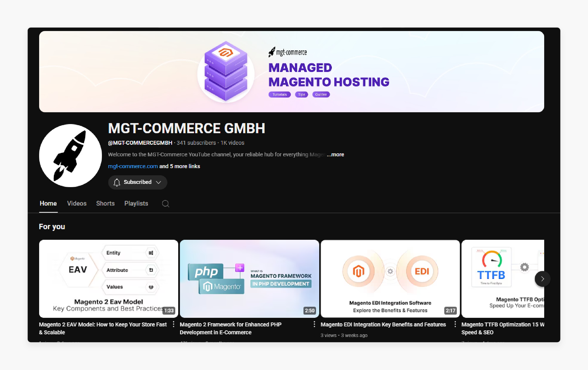
Task: Open options menu for the EDI Integration video
Action: (x=455, y=324)
